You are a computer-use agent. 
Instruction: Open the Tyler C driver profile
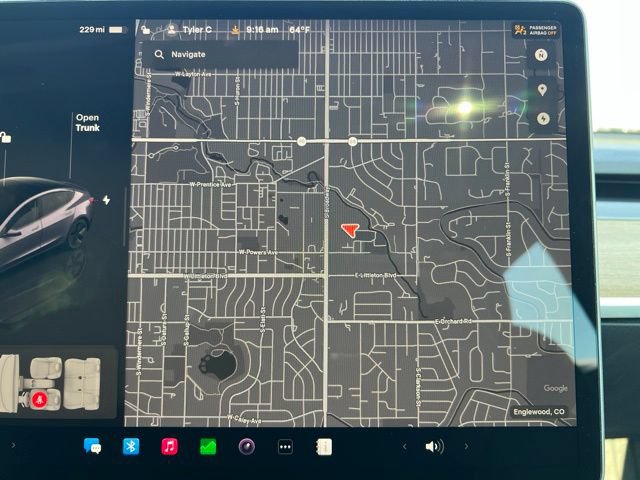click(x=189, y=29)
